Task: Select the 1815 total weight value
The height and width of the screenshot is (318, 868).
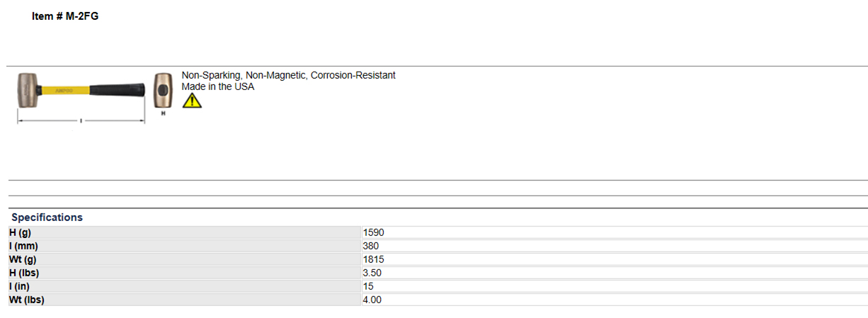Action: (373, 259)
